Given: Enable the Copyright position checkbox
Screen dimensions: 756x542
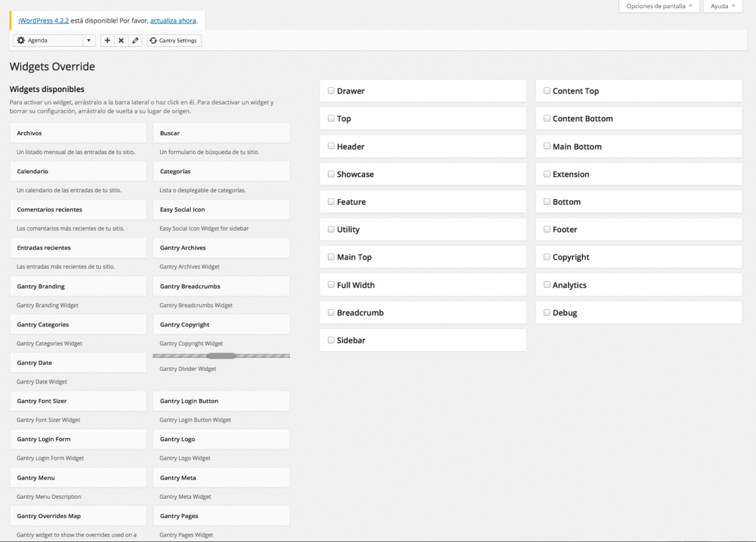Looking at the screenshot, I should [x=547, y=257].
